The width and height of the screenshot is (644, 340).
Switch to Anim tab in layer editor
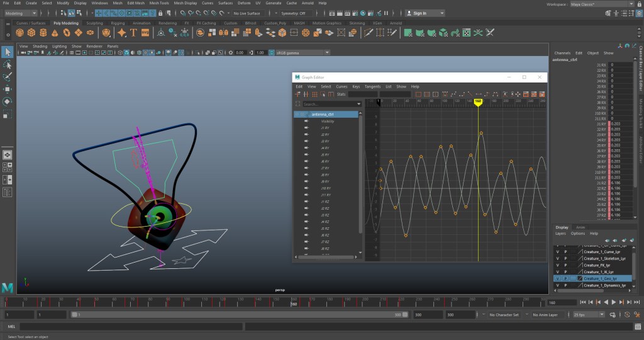point(580,227)
